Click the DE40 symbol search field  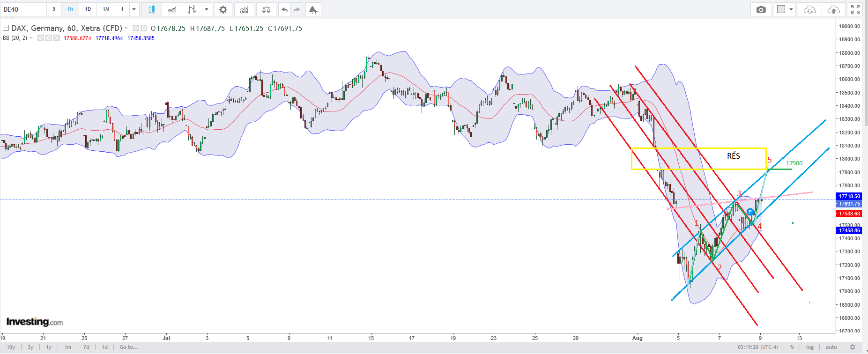click(23, 9)
